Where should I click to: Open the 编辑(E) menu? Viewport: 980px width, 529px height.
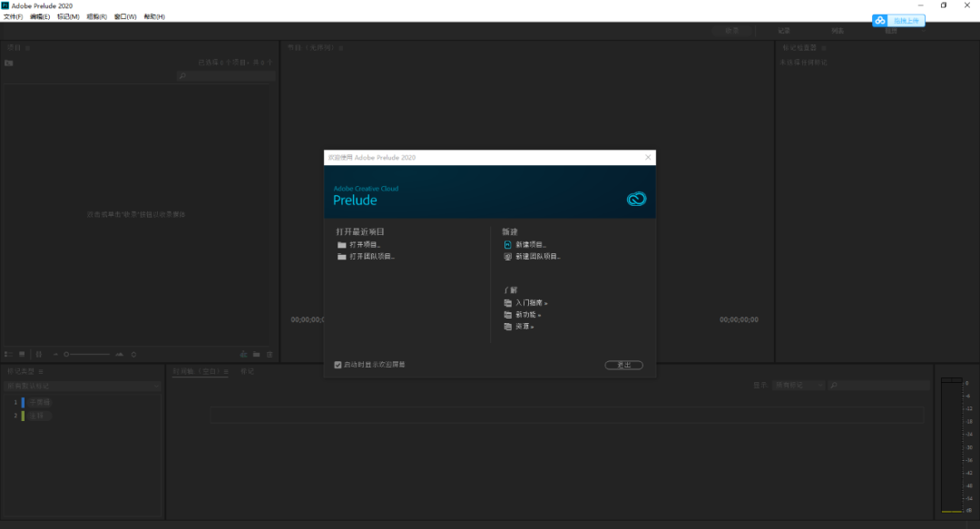(40, 17)
